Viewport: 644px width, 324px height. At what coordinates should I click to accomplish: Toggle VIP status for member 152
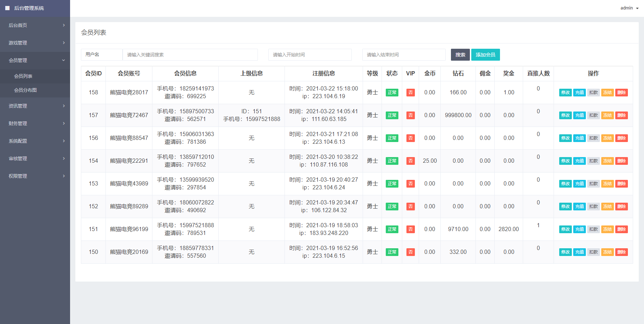410,206
